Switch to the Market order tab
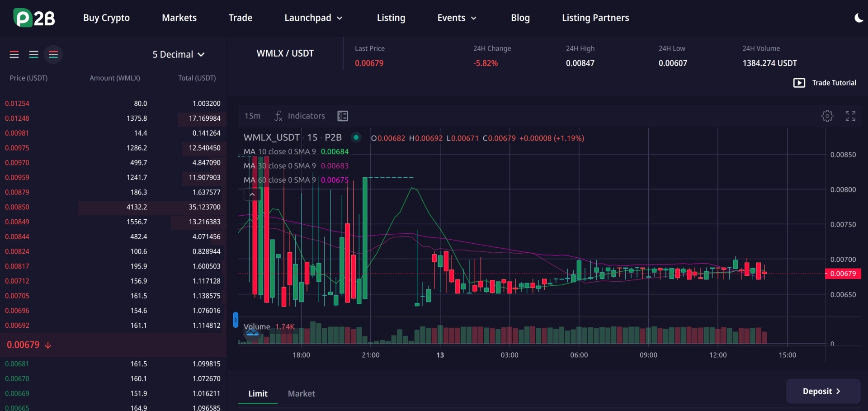868x411 pixels. (x=302, y=394)
